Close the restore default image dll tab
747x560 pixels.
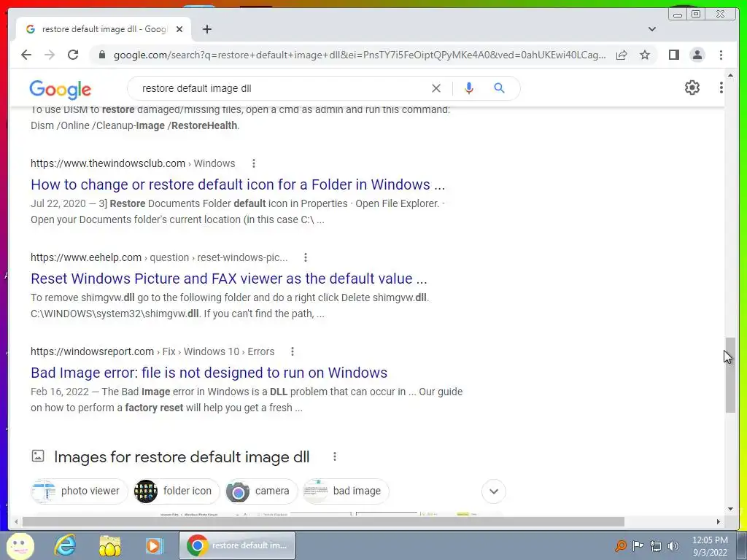coord(179,29)
